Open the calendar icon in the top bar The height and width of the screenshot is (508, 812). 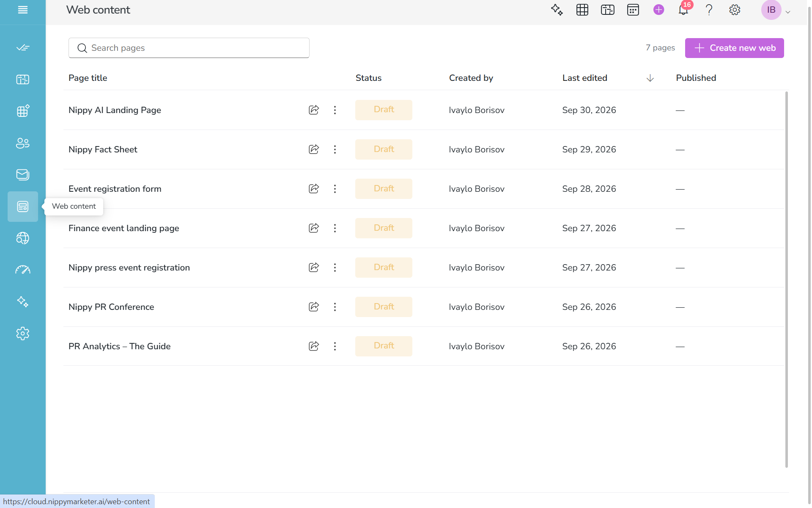[x=633, y=10]
